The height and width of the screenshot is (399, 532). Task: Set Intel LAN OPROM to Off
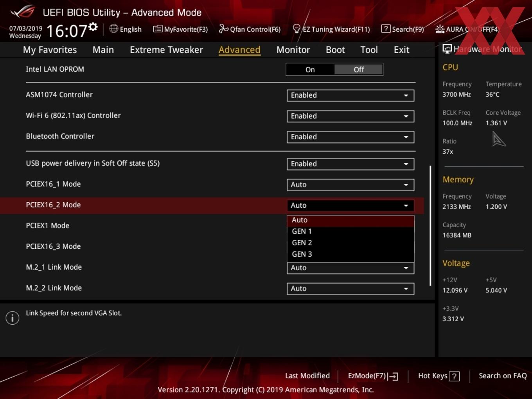pos(359,70)
